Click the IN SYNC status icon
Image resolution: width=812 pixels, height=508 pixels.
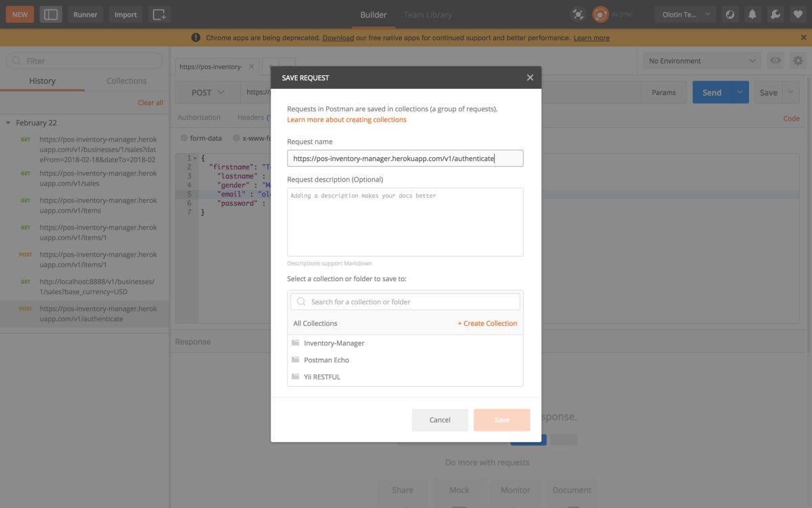[600, 14]
